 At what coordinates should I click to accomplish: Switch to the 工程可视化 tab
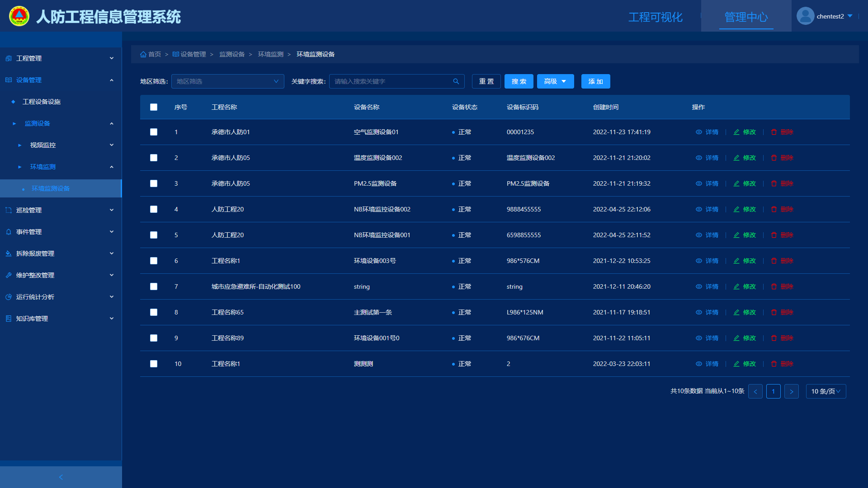tap(655, 17)
